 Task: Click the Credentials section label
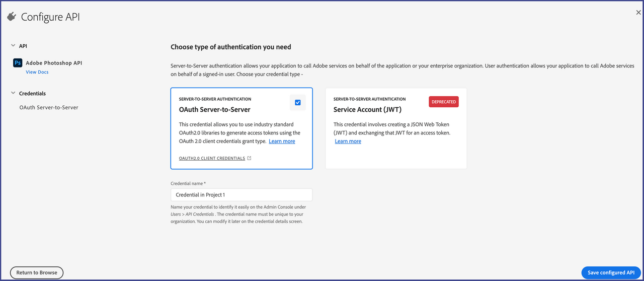pyautogui.click(x=32, y=93)
